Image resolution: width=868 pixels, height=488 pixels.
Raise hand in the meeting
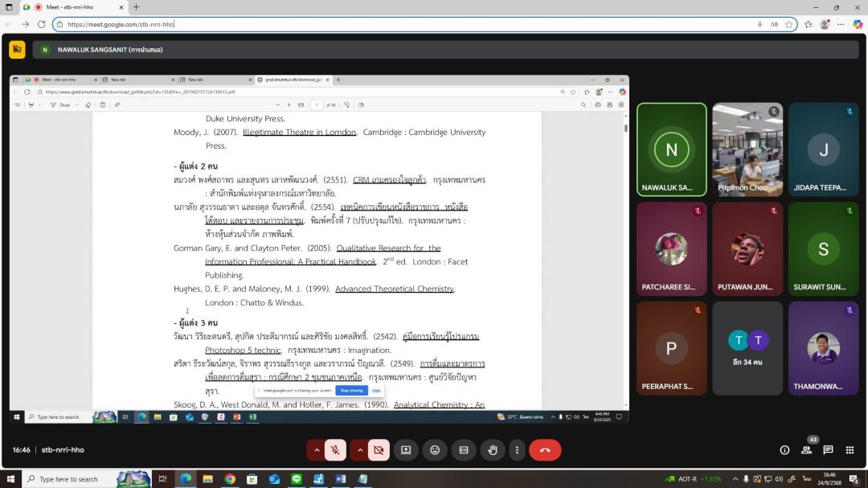pyautogui.click(x=493, y=450)
